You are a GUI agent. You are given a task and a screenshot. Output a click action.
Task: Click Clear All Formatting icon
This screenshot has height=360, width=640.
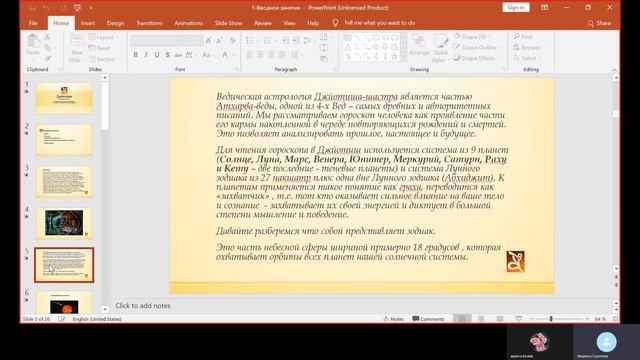coord(233,40)
